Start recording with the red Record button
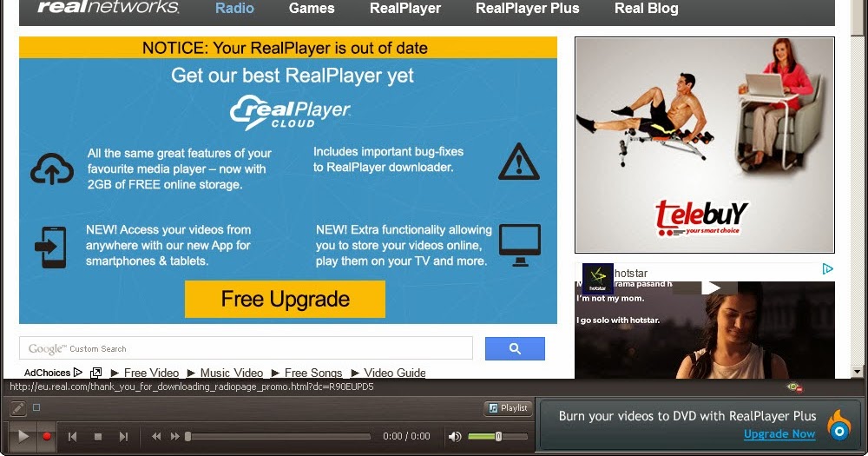 pyautogui.click(x=47, y=437)
